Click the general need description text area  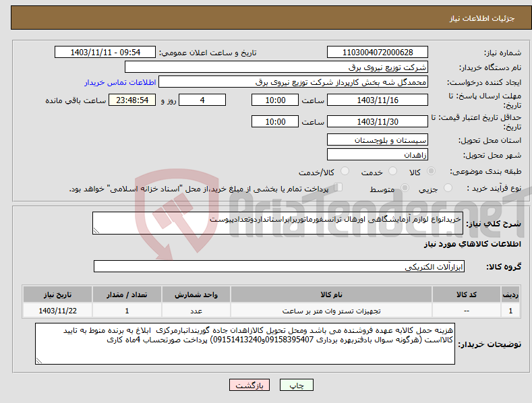point(278,223)
